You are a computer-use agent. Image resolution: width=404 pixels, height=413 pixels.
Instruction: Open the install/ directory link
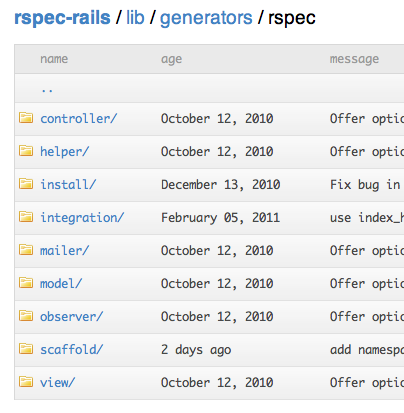(68, 184)
